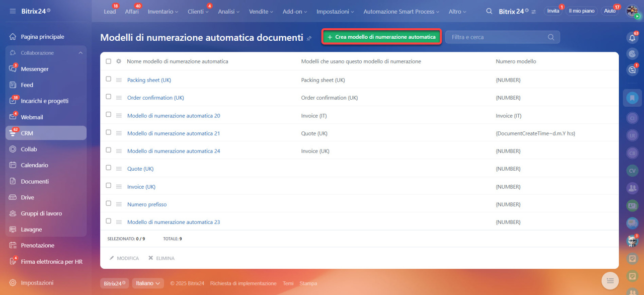
Task: Tick the checkbox for Numero prefisso
Action: click(x=108, y=203)
